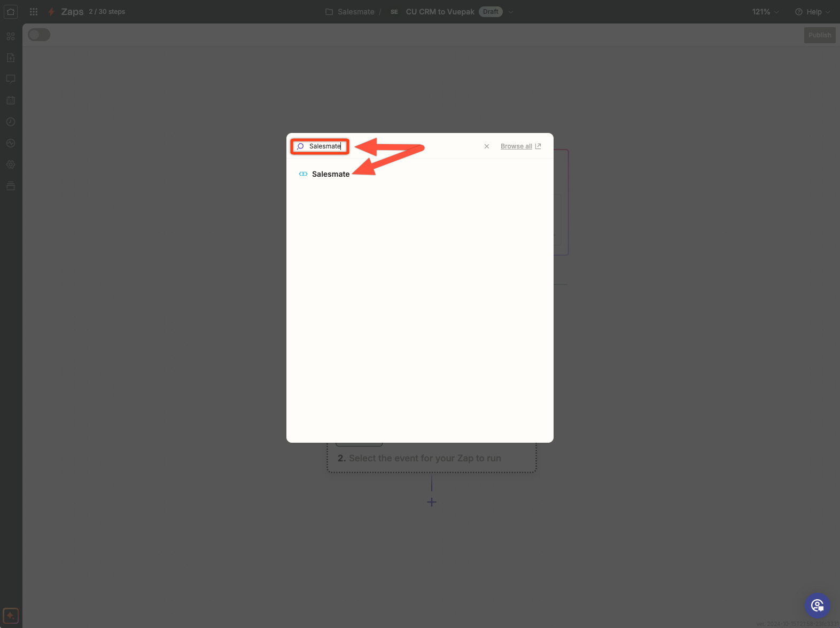
Task: Open the Browse all link
Action: (x=521, y=146)
